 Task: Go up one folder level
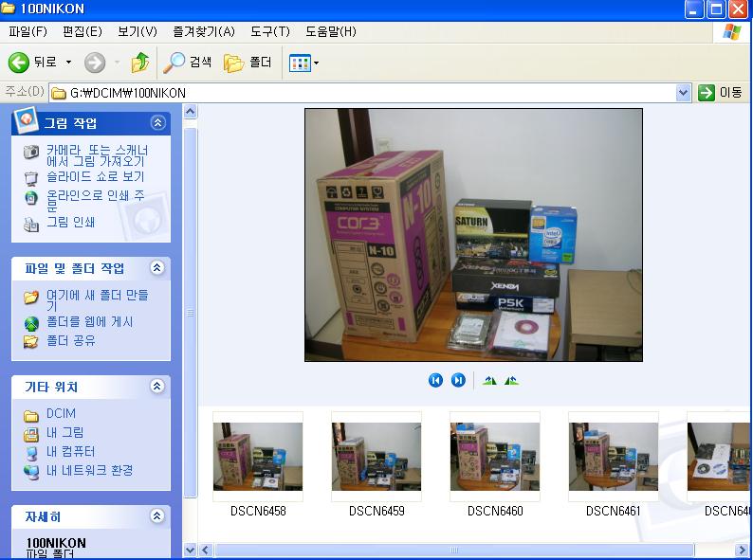pos(139,63)
